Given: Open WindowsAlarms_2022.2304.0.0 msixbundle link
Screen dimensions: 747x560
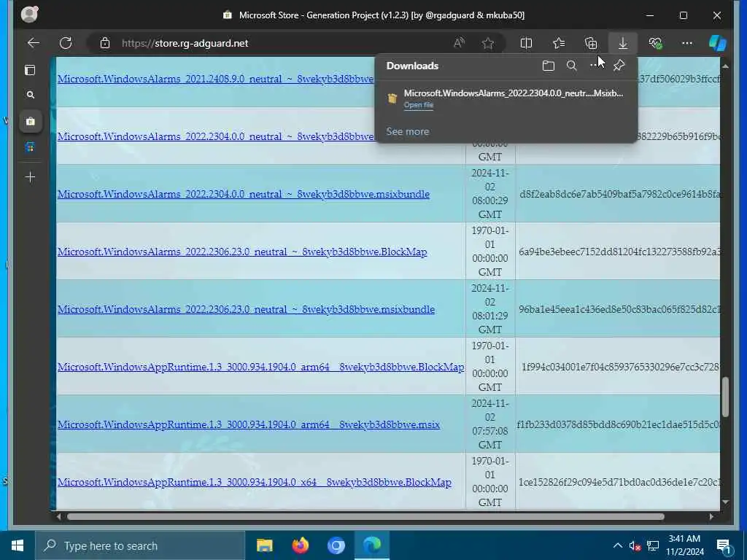Looking at the screenshot, I should tap(244, 194).
